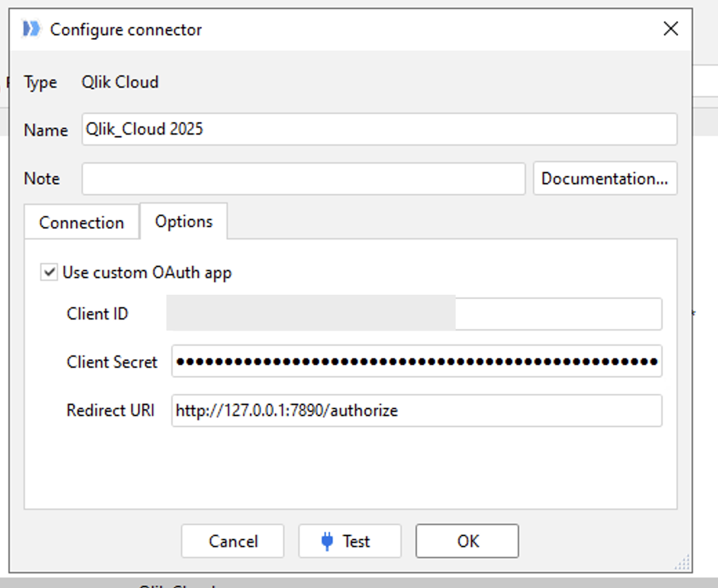Test the connector configuration
Screen dimensions: 718x588
(350, 541)
